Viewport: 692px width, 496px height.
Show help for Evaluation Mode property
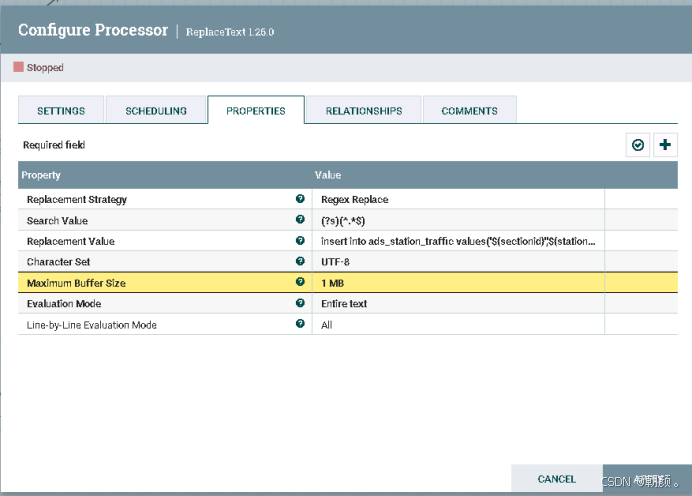point(300,303)
